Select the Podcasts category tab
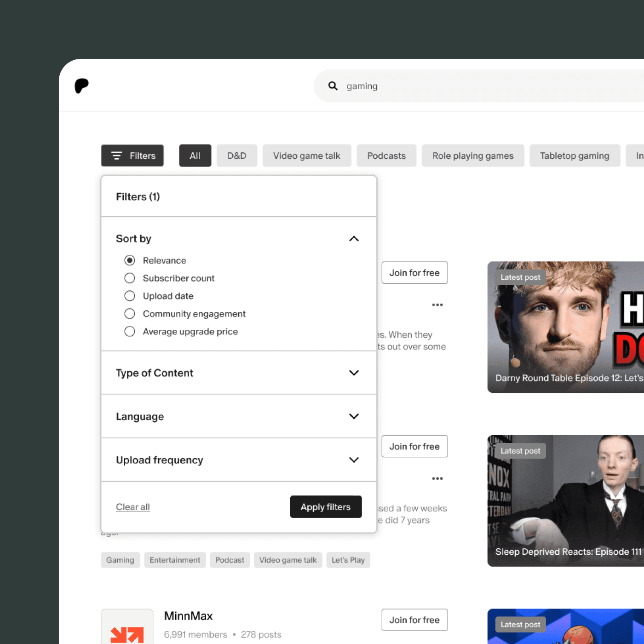 point(386,155)
